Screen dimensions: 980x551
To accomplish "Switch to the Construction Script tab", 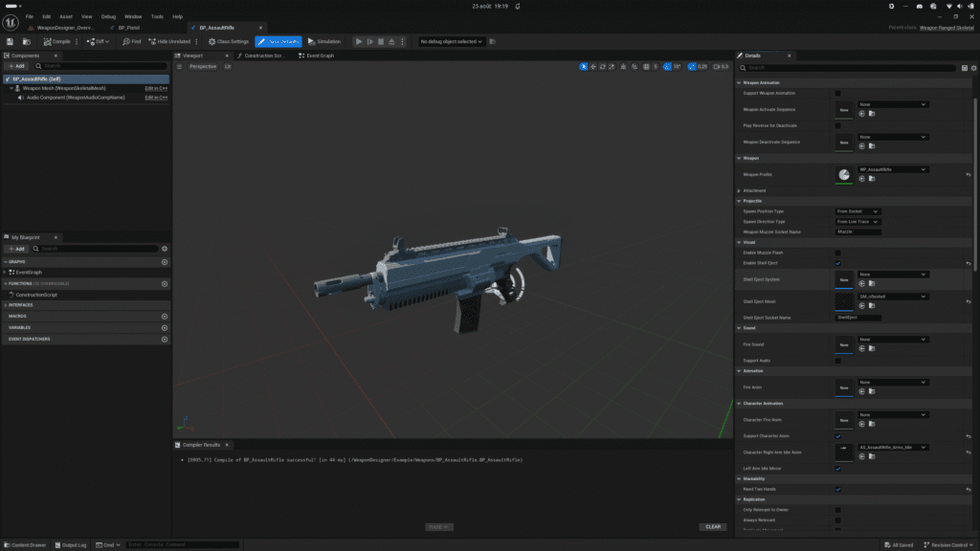I will [261, 55].
